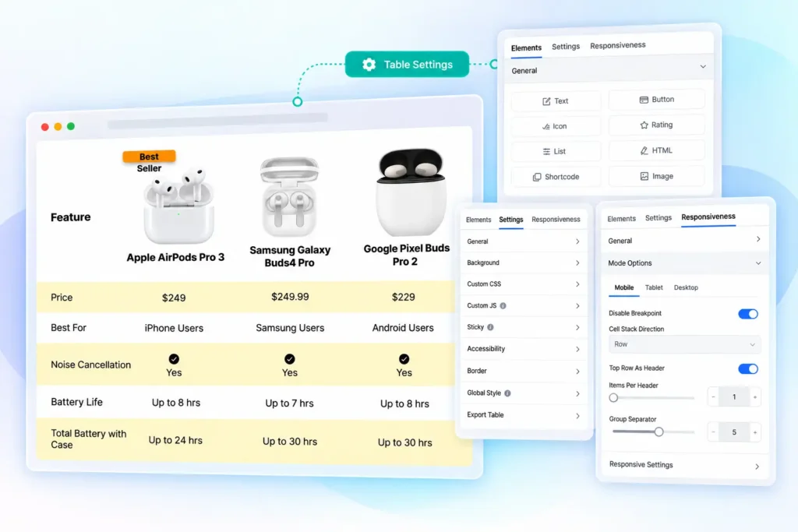Click Noise Cancellation checkmark for Samsung Galaxy Buds4

(290, 359)
